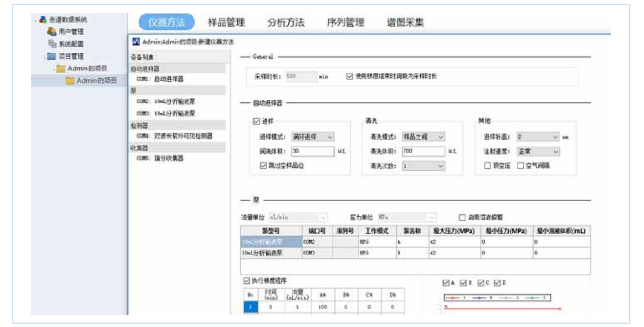Switch to the 仪器方法 tab
Screen dimensions: 644x327
point(166,22)
